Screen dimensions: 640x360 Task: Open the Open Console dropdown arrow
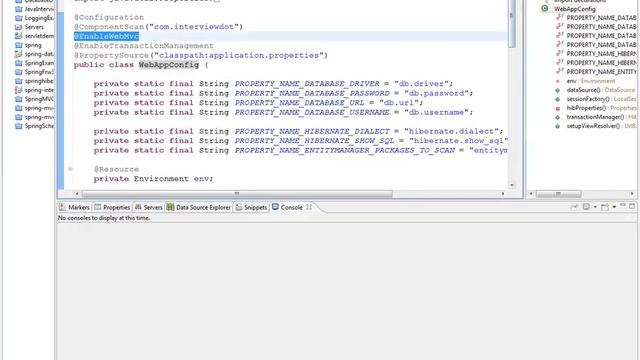click(x=614, y=207)
